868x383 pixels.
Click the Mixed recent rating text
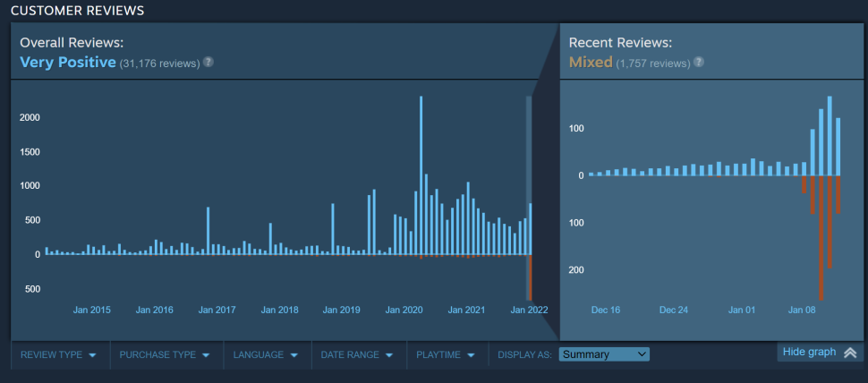pyautogui.click(x=591, y=63)
